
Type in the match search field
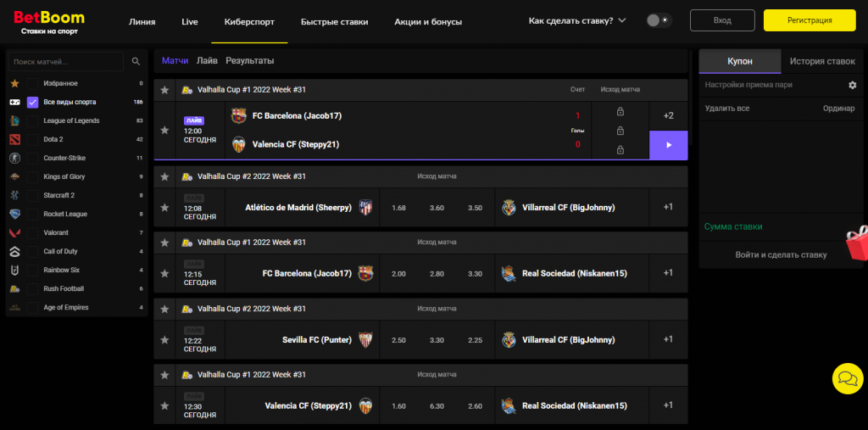point(68,62)
